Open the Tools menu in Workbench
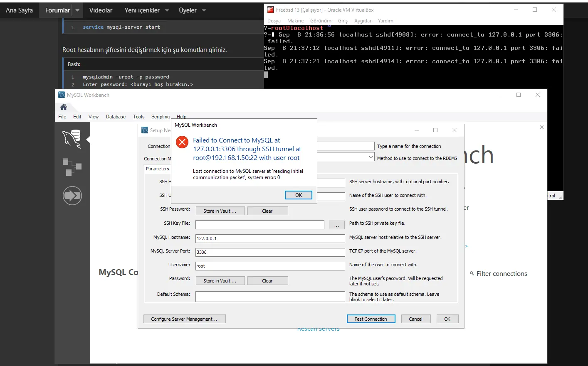 [x=138, y=117]
